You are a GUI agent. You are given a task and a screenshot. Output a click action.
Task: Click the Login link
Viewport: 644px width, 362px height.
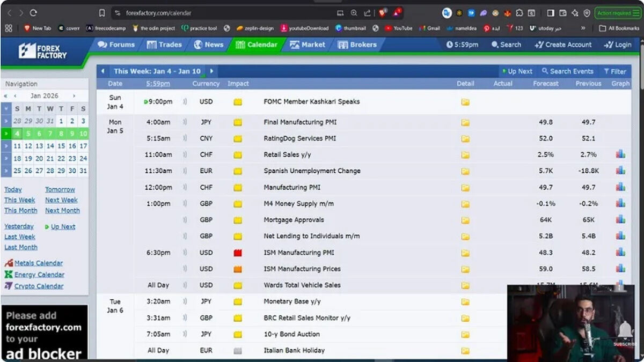pos(618,45)
